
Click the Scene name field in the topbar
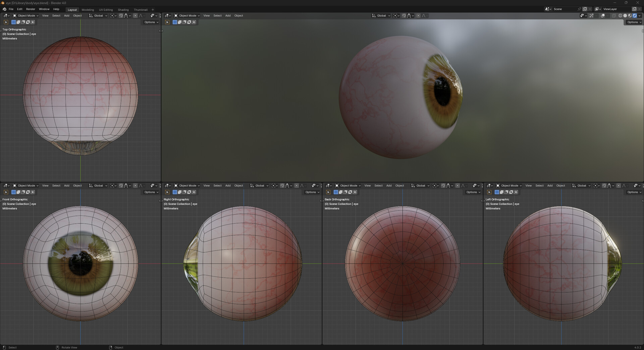[558, 9]
